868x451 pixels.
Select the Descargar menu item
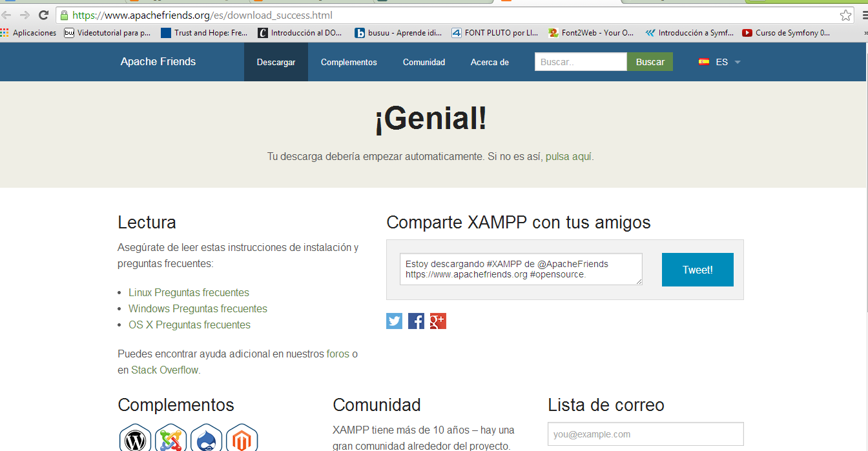click(276, 62)
